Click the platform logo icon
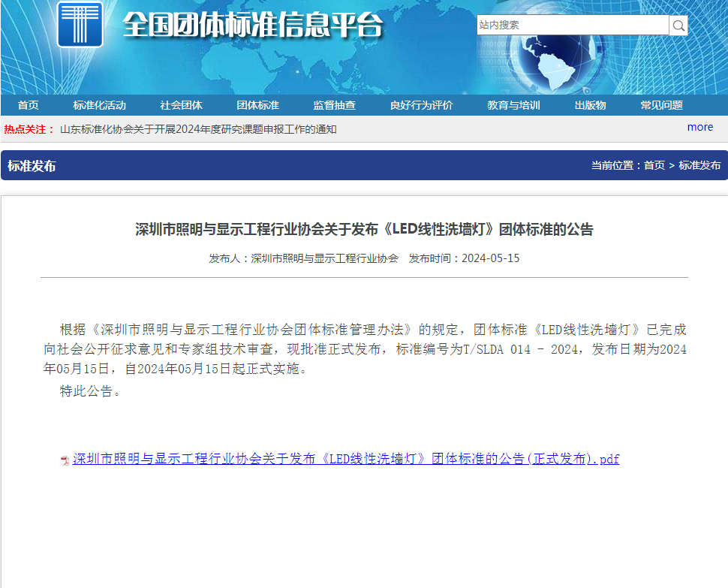The image size is (728, 588). (80, 24)
